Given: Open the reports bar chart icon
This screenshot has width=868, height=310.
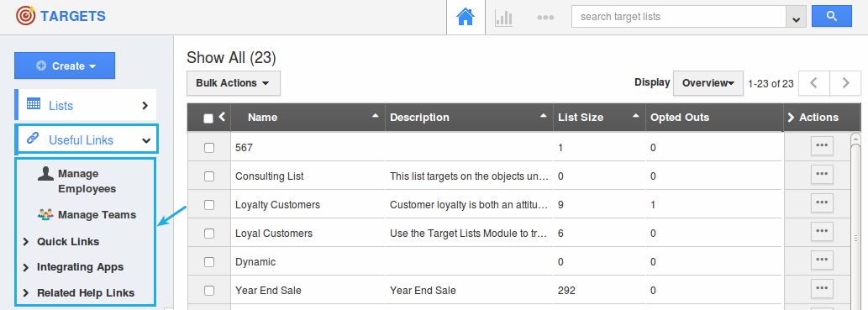Looking at the screenshot, I should point(503,17).
